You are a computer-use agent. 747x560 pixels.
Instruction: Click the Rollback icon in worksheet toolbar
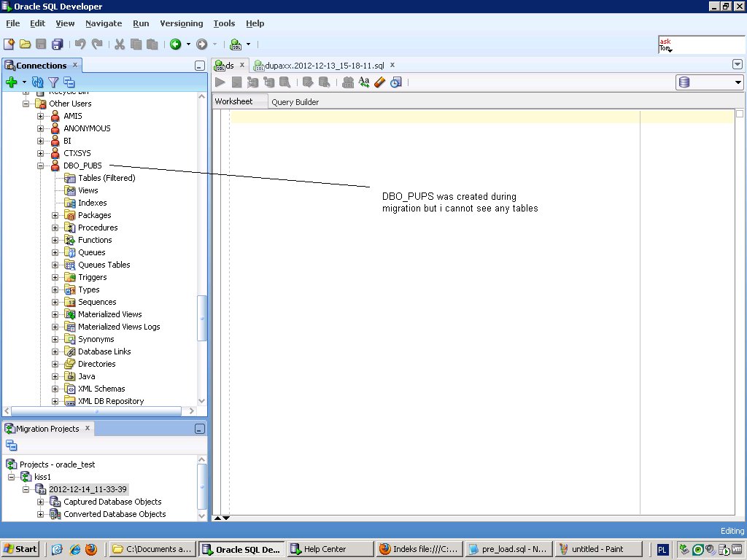pyautogui.click(x=324, y=82)
